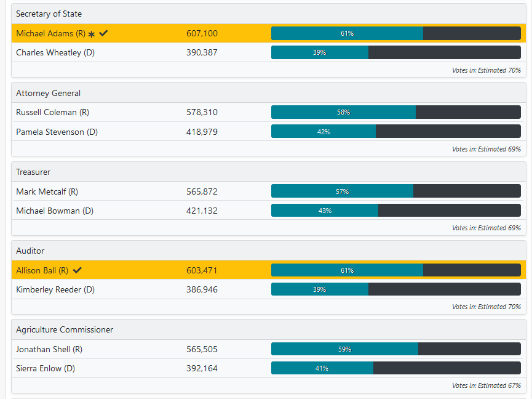
Task: Click Sierra Enlow's 41% progress bar
Action: coord(396,368)
